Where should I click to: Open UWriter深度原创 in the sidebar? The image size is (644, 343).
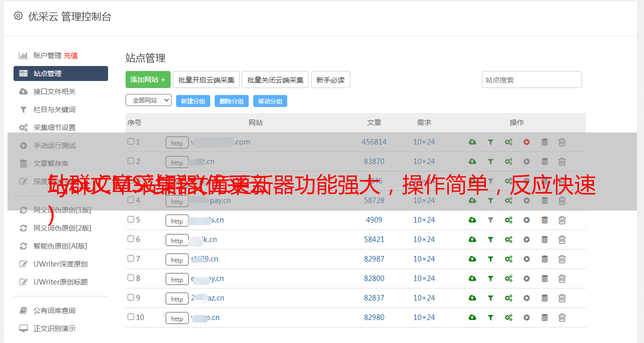61,264
